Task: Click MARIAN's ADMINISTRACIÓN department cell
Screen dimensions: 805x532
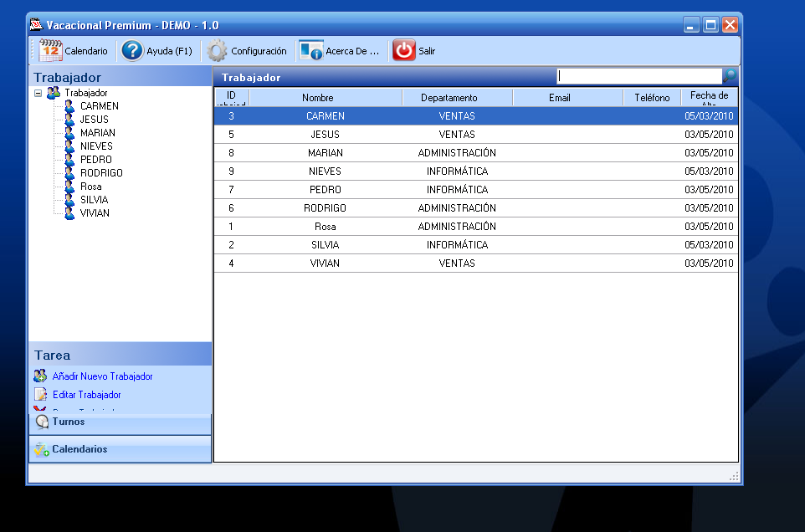Action: click(458, 153)
